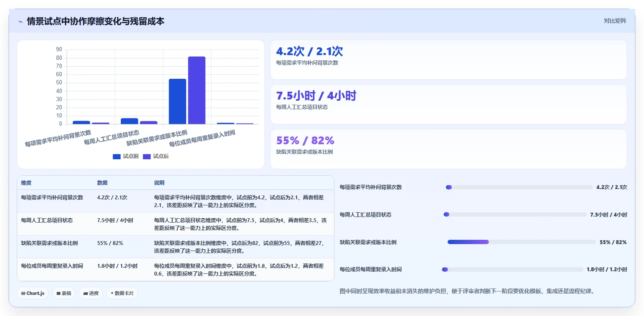Viewport: 644px width, 316px height.
Task: Click chart axis label 每周人工汇总项目状态
Action: (x=111, y=137)
